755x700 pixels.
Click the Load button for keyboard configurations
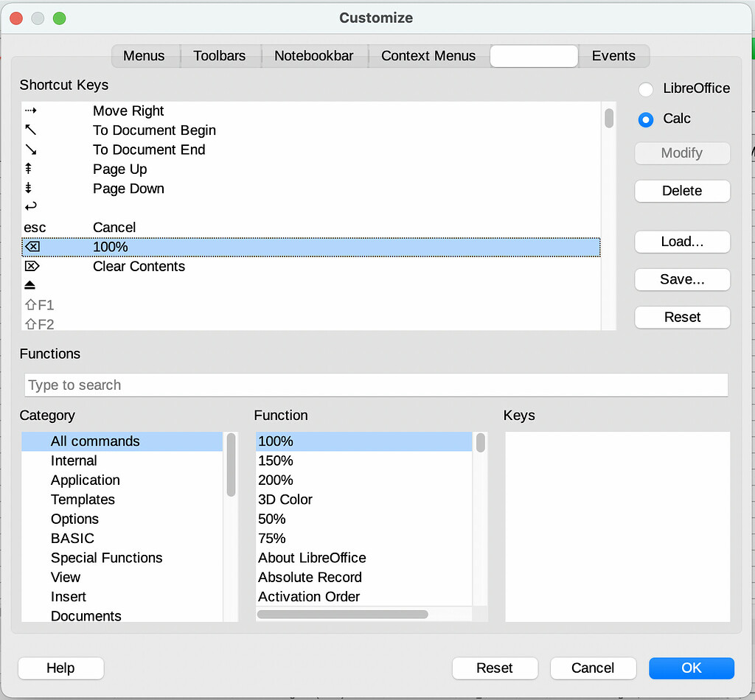point(682,242)
